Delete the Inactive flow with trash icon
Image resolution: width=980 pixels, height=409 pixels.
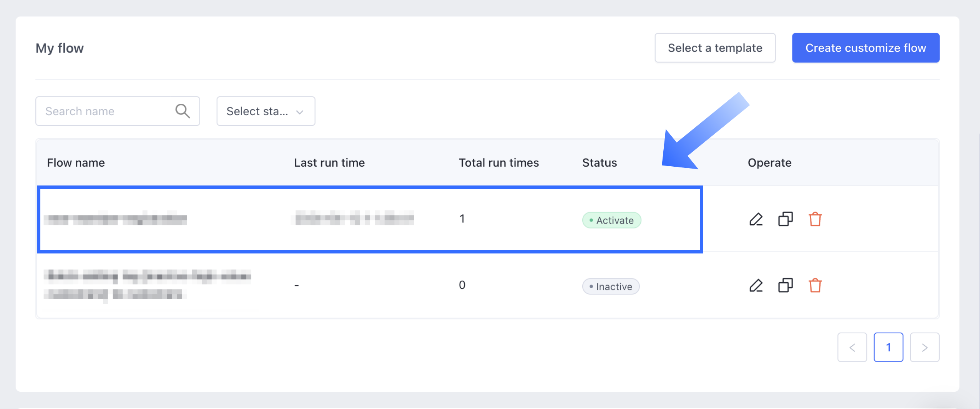coord(815,285)
